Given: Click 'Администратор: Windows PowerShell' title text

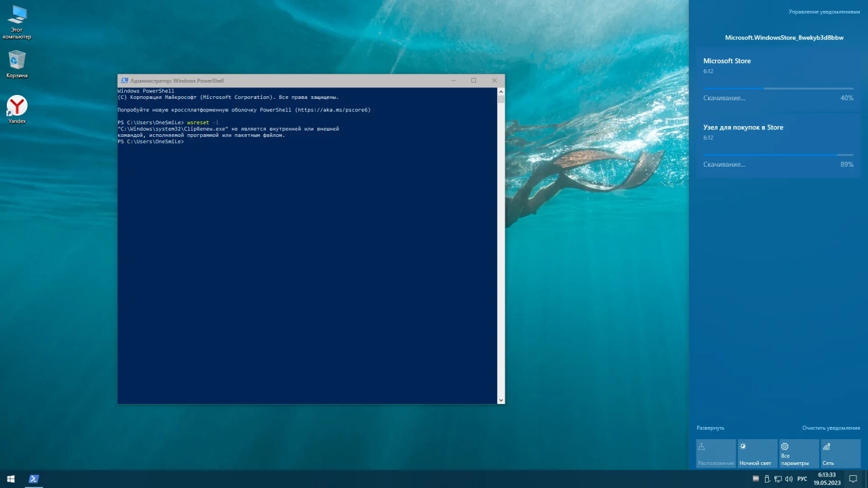Looking at the screenshot, I should (x=177, y=81).
